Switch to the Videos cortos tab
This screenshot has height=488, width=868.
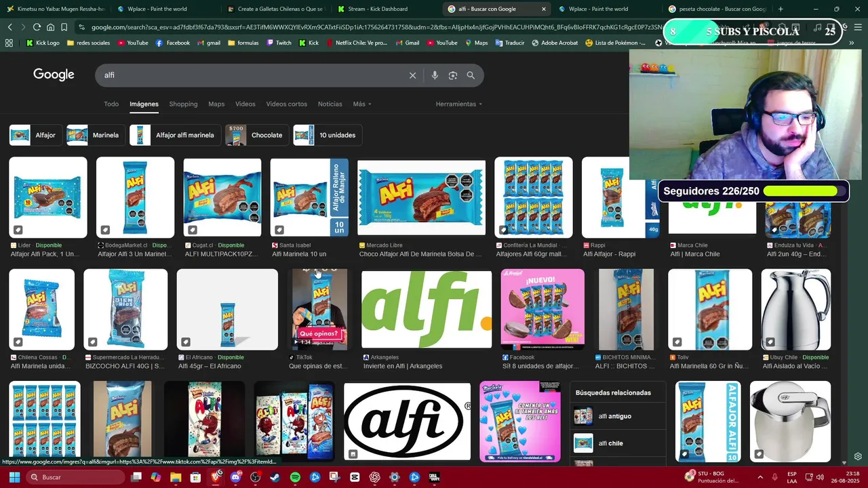[286, 104]
